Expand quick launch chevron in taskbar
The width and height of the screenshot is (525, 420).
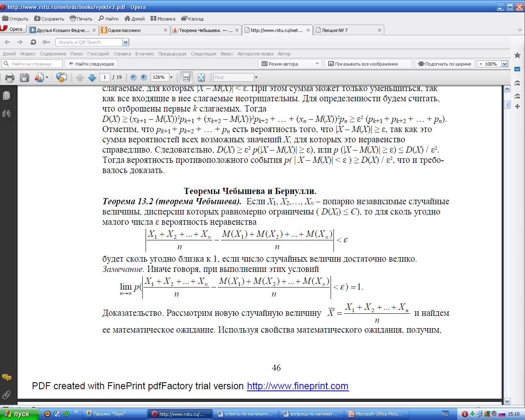[x=76, y=412]
